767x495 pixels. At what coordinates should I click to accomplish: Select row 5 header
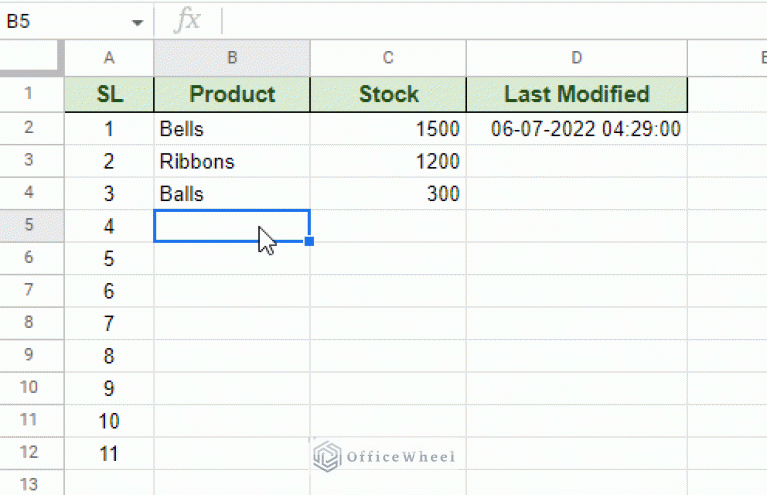[x=31, y=225]
